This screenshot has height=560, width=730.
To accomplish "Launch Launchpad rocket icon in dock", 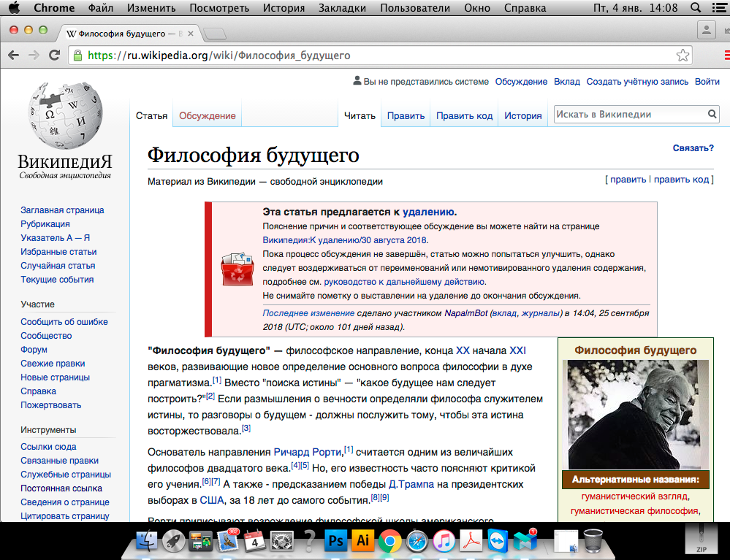I will (x=174, y=541).
